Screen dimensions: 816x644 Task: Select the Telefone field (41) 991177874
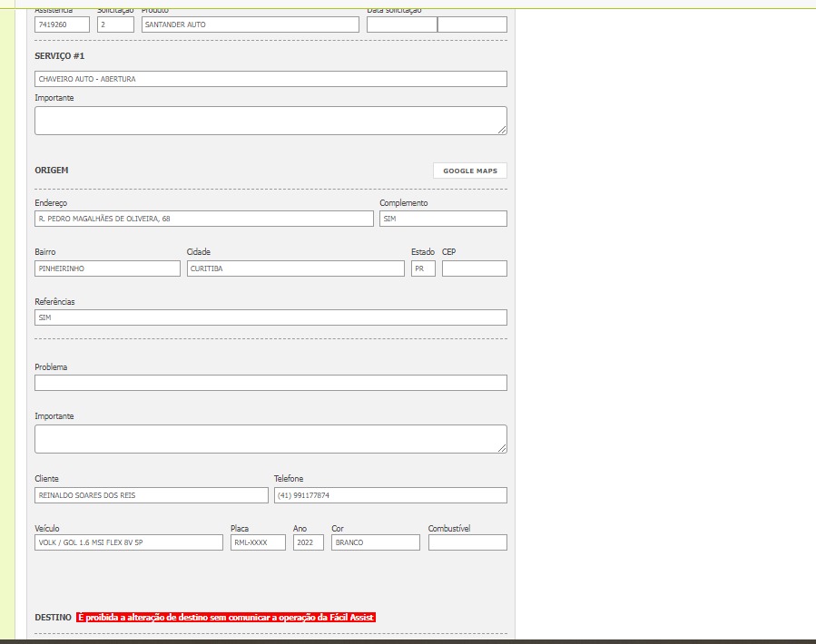coord(390,495)
